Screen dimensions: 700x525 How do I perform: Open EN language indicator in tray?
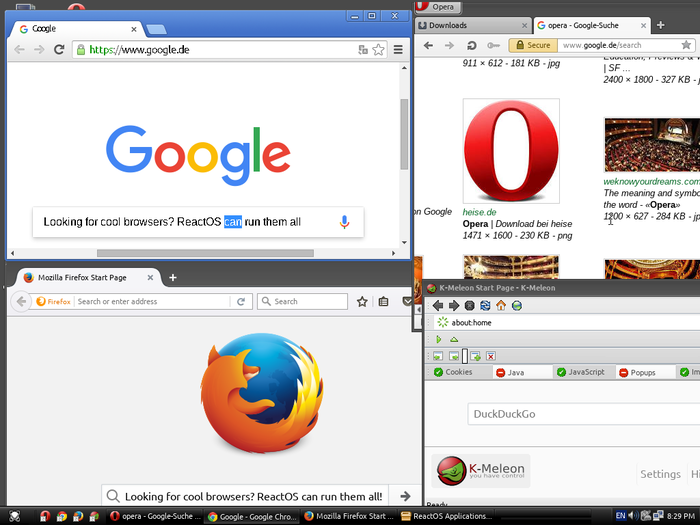(x=621, y=516)
